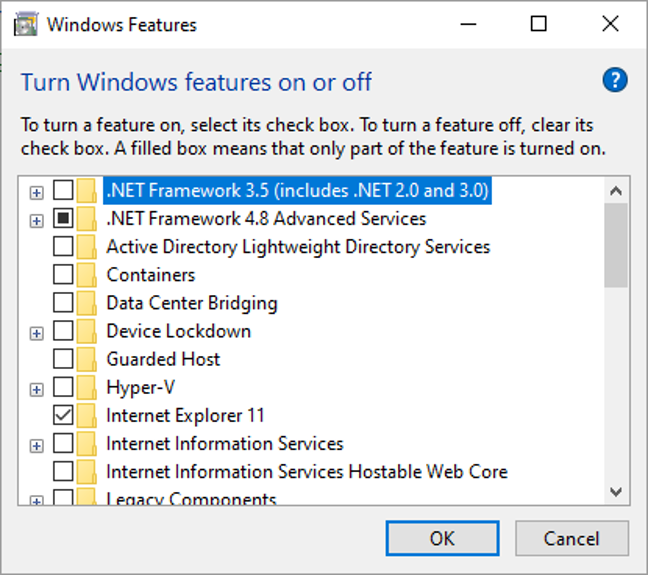Click the folder icon beside Containers
Screen dimensions: 648x575
pos(88,275)
